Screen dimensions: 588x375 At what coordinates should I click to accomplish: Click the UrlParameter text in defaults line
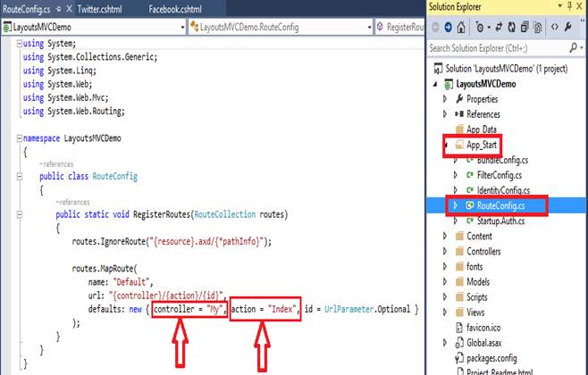[349, 309]
